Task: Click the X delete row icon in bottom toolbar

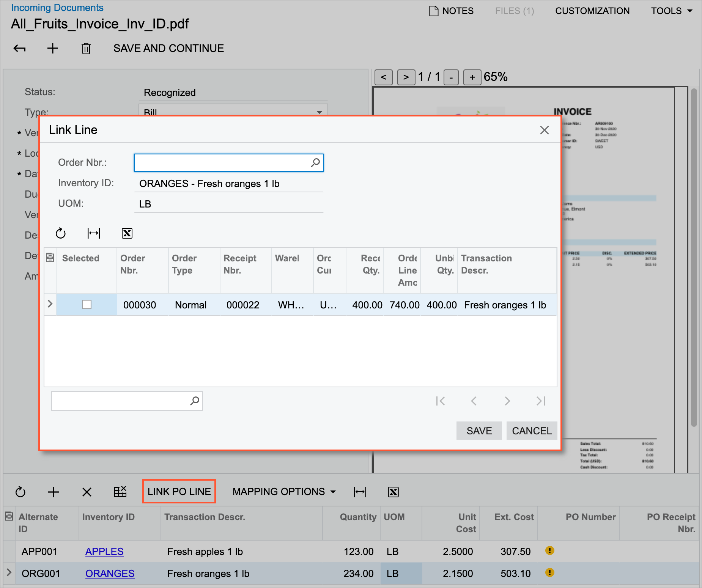Action: click(87, 492)
